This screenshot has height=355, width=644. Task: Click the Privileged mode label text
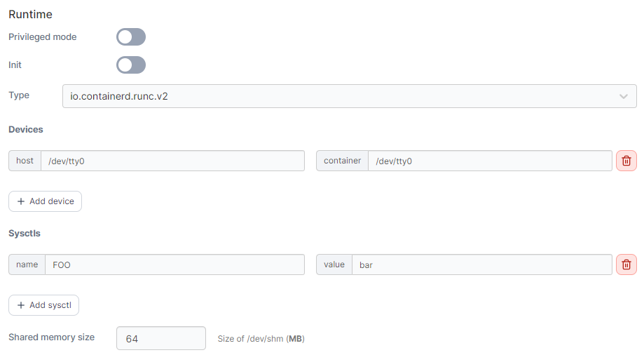[43, 36]
